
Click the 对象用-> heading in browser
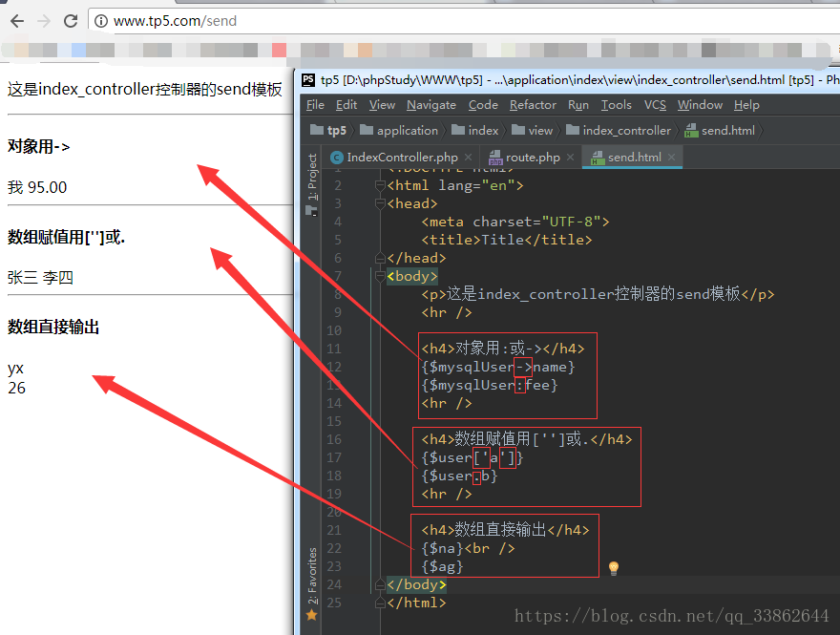38,146
